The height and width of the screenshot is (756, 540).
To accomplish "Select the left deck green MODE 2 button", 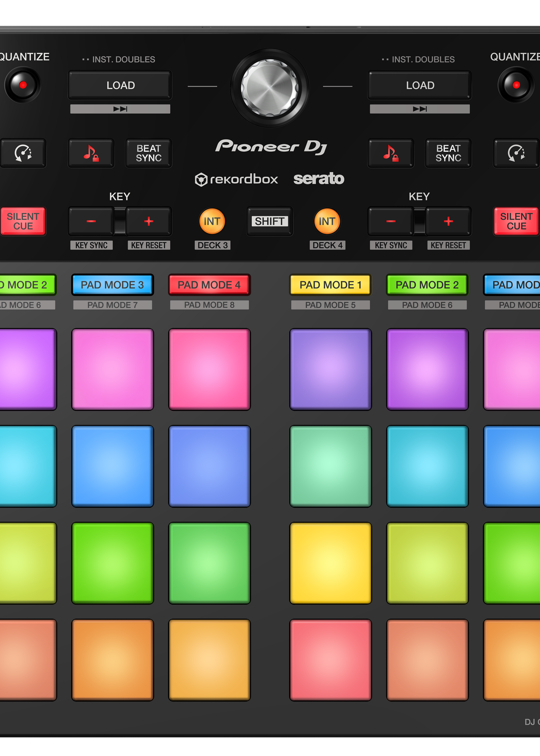I will click(28, 285).
